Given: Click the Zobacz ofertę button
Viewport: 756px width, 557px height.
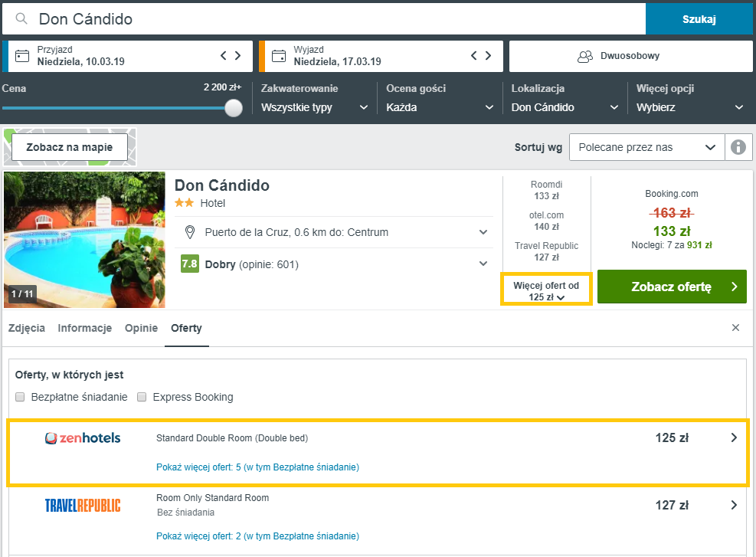Looking at the screenshot, I should pos(672,287).
